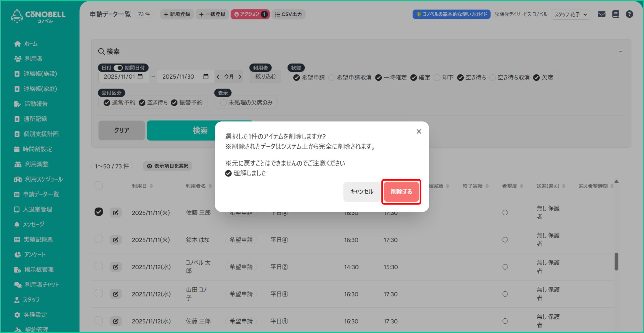Open the help question mark icon

pyautogui.click(x=629, y=14)
